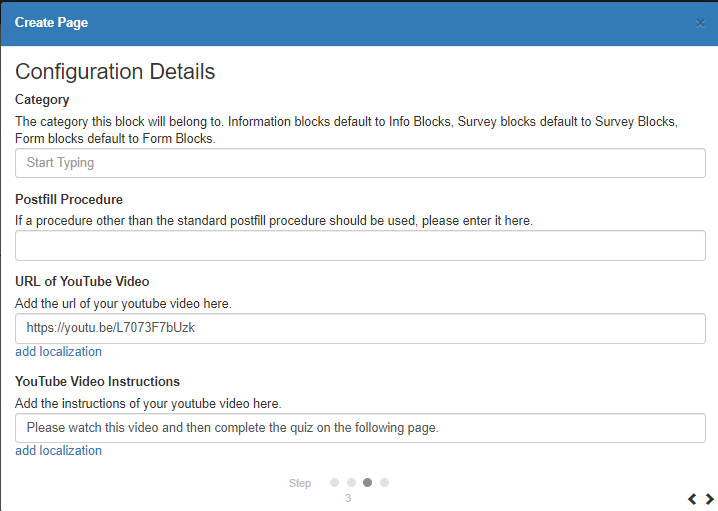Click the Category field label
718x511 pixels.
(42, 100)
